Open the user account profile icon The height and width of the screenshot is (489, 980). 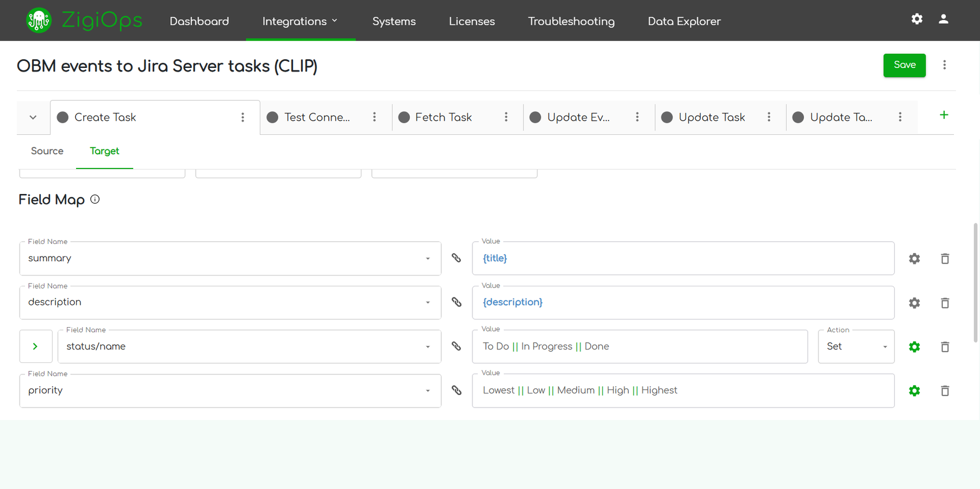coord(944,19)
